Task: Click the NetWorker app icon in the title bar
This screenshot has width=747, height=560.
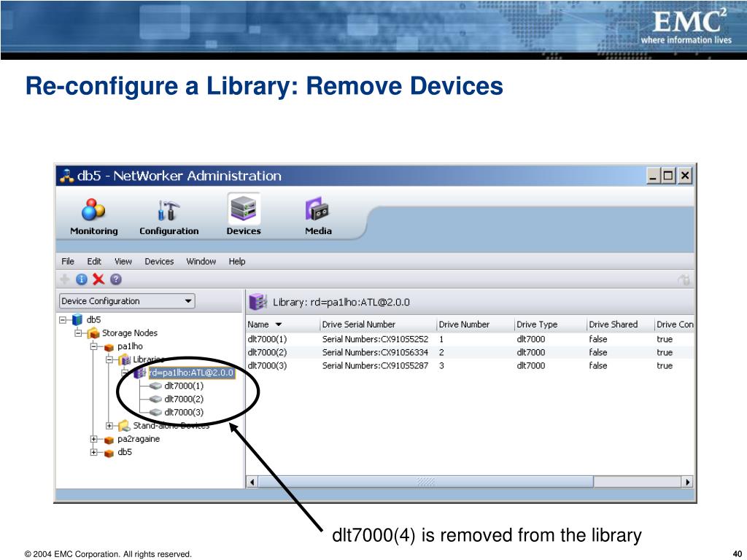Action: point(66,176)
